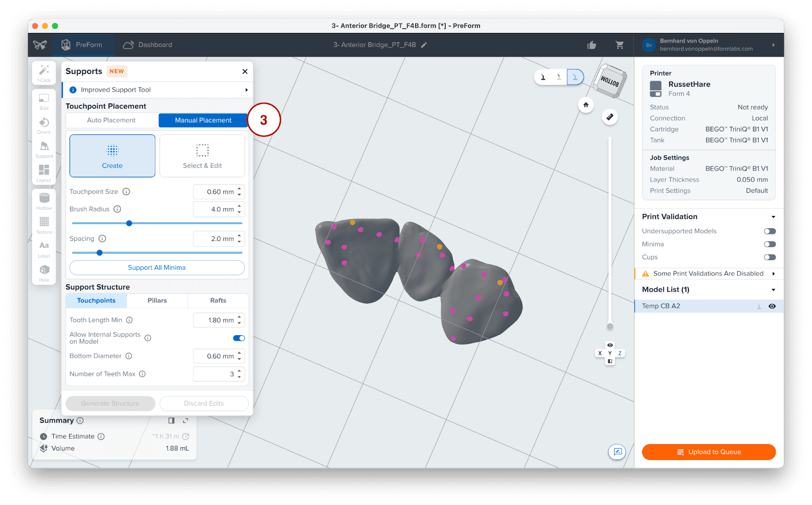Click the thumbs up feedback icon
812x505 pixels.
[x=592, y=45]
